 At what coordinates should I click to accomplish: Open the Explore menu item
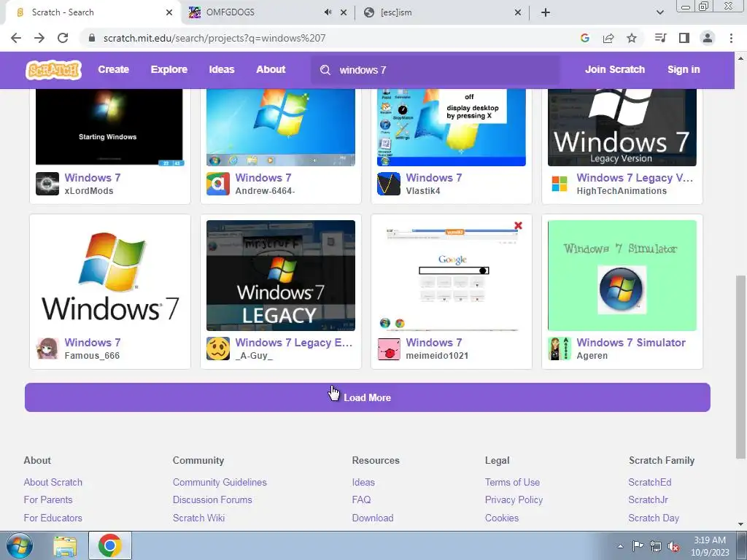click(x=169, y=69)
